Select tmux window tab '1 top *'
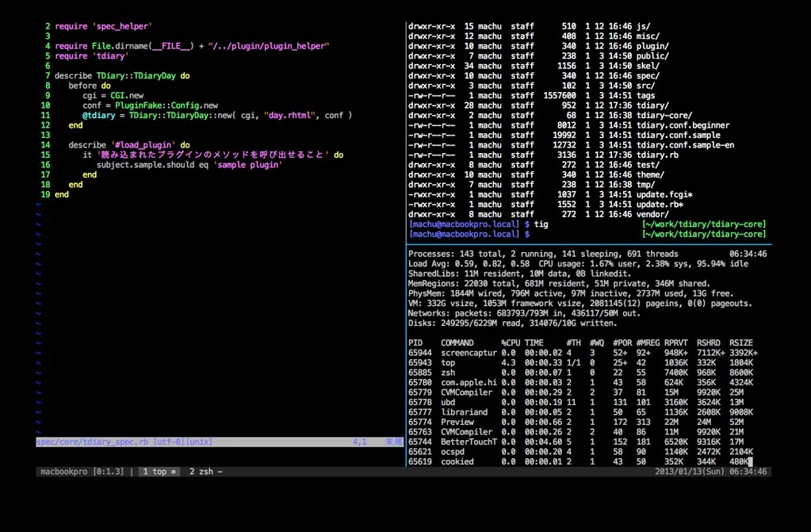 159,472
